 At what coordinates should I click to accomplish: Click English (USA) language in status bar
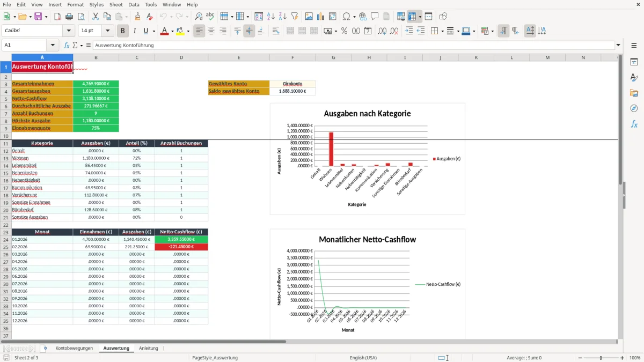point(363,358)
